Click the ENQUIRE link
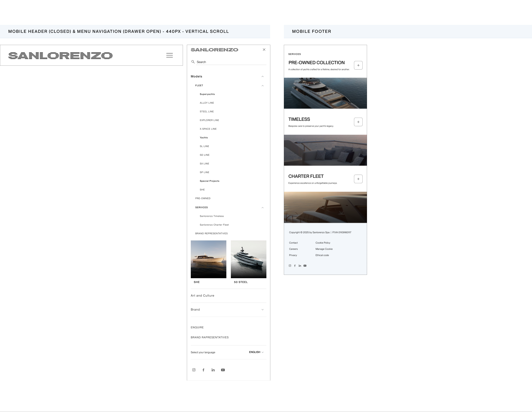 [x=197, y=328]
